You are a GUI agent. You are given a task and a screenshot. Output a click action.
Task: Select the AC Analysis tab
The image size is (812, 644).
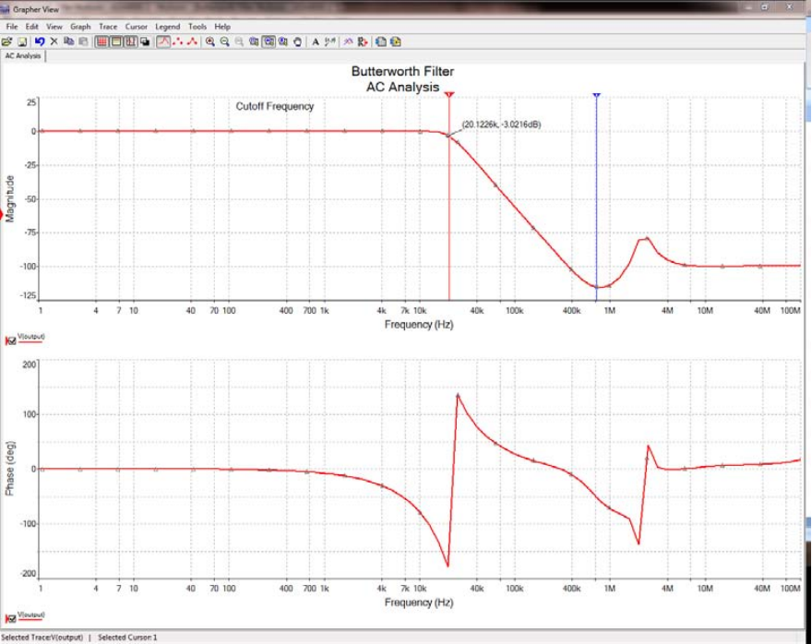(23, 56)
